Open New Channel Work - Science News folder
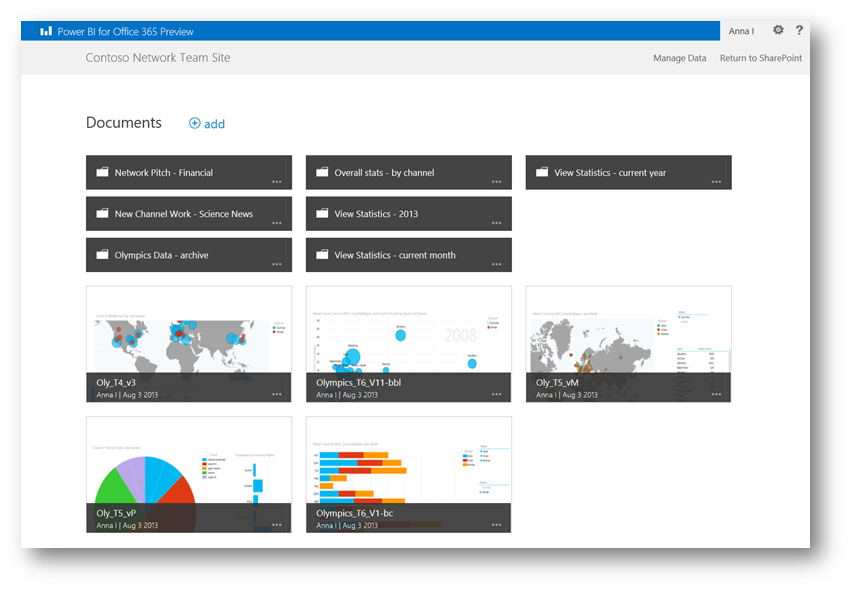This screenshot has width=852, height=590. (x=189, y=214)
